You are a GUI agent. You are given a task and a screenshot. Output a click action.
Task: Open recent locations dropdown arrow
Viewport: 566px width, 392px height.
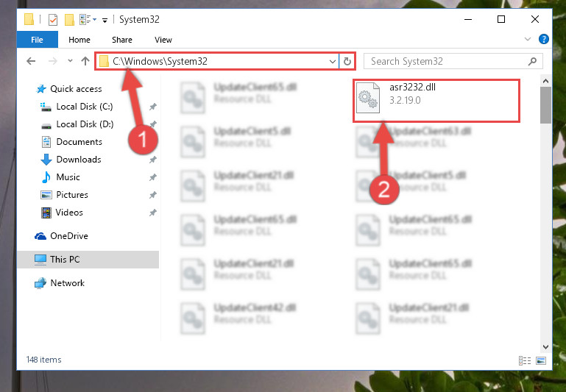click(x=70, y=61)
